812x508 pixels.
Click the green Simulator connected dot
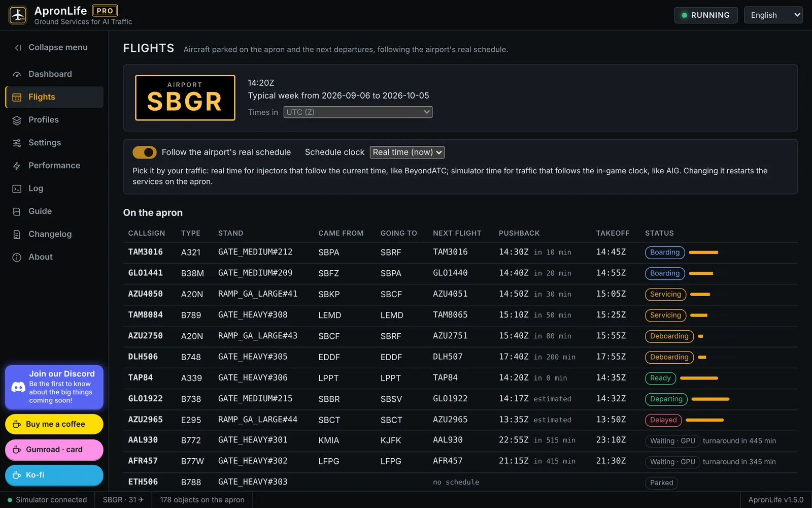[10, 500]
